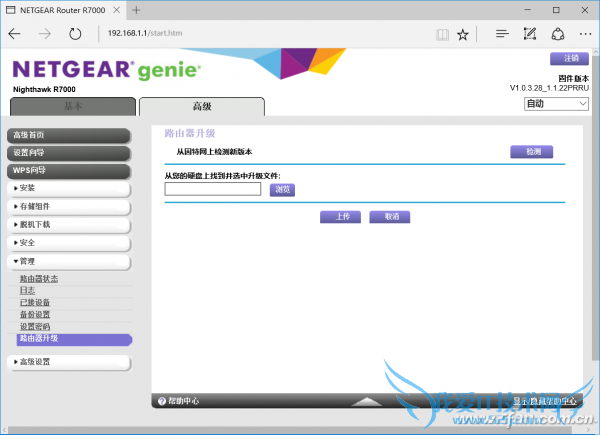Expand the 存储组件 section
The image size is (600, 435).
[69, 207]
